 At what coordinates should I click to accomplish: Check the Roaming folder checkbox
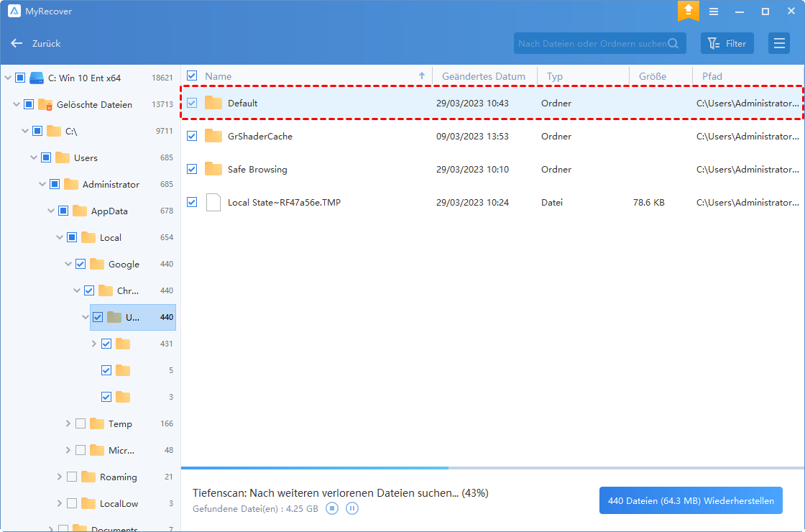(x=72, y=477)
